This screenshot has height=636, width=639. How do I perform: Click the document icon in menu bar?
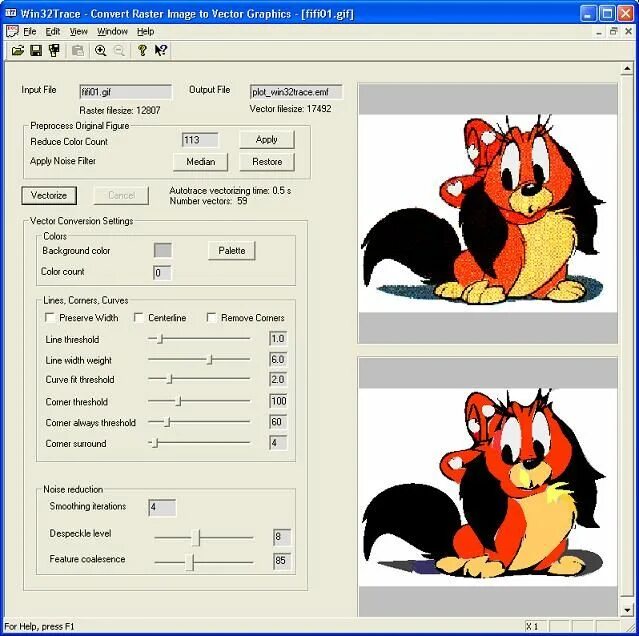[x=12, y=31]
